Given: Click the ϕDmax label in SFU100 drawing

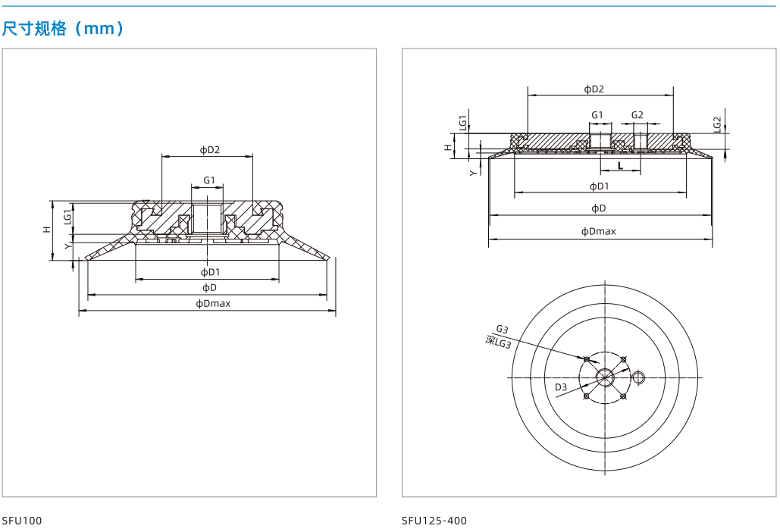Looking at the screenshot, I should (x=213, y=303).
